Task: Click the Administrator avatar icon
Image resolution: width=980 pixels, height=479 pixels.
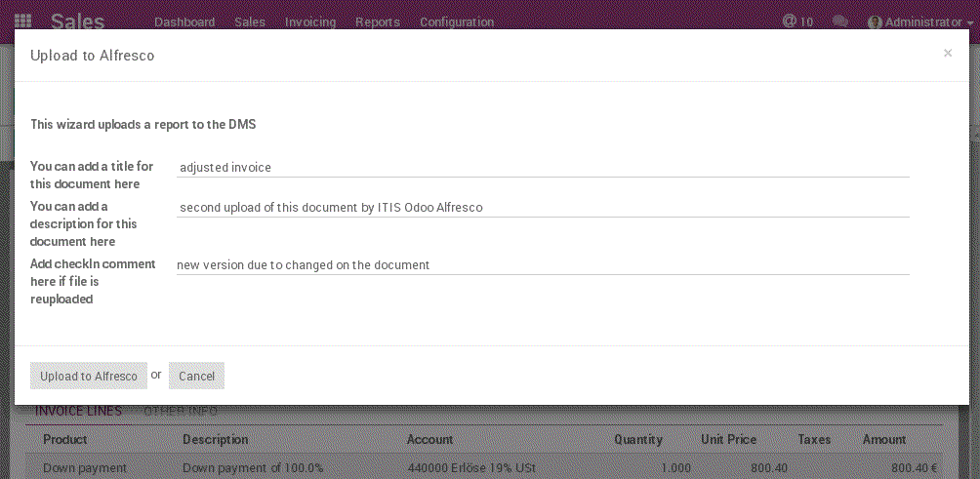Action: point(875,21)
